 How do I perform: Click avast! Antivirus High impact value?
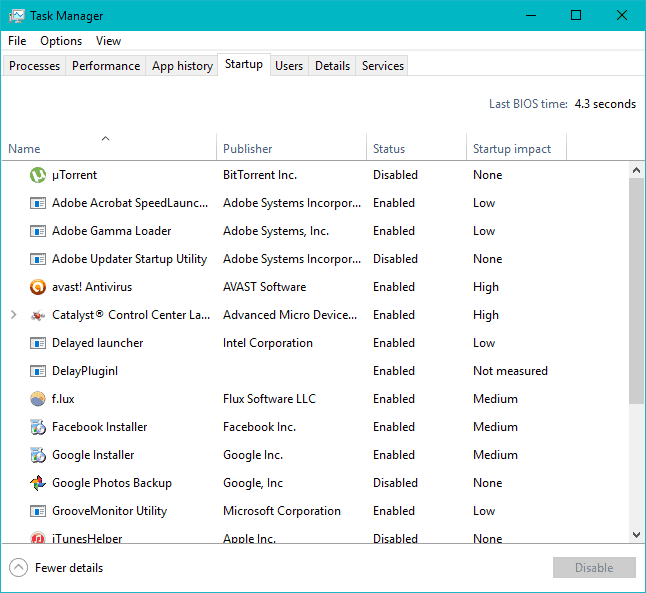click(486, 287)
